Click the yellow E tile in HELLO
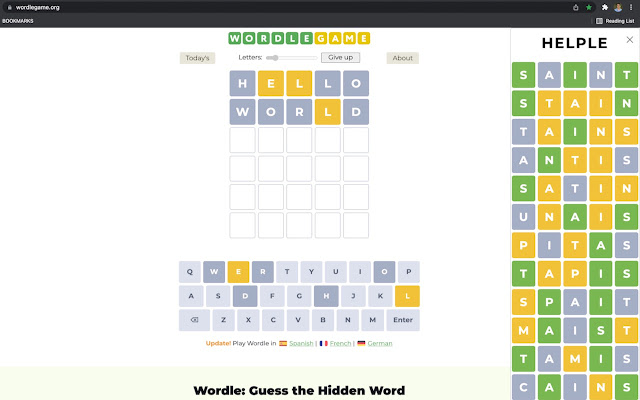Viewport: 640px width, 400px height. (271, 83)
